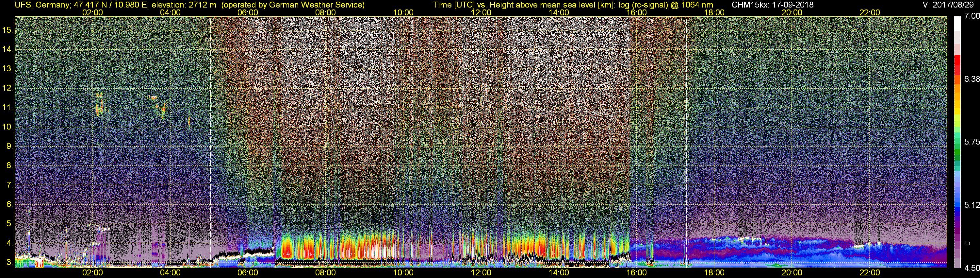The width and height of the screenshot is (980, 278).
Task: Click the "4.50" value on the color scale
Action: pos(972,268)
